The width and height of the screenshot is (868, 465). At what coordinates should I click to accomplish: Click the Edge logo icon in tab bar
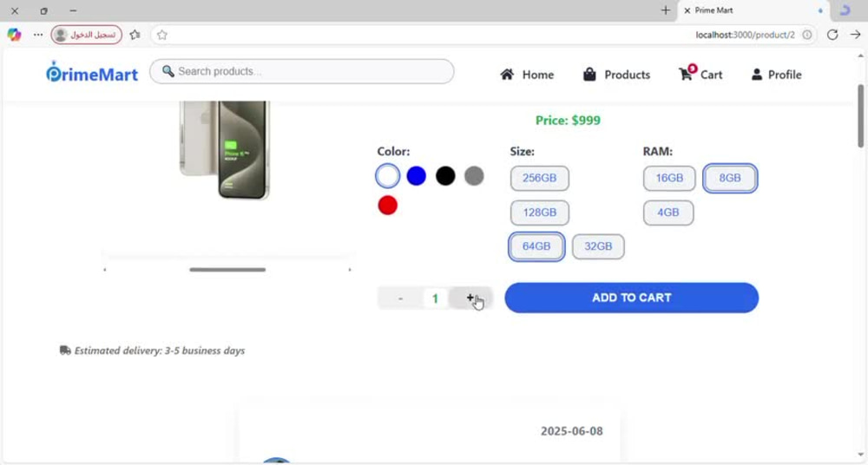pos(845,10)
